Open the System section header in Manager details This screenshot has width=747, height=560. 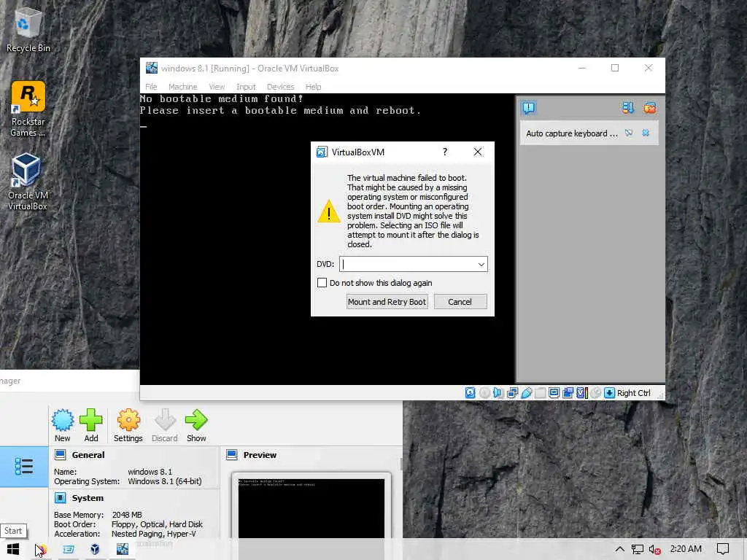pos(88,497)
